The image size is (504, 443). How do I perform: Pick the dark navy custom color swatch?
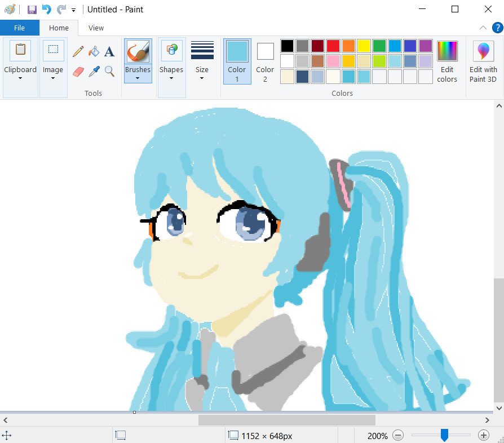(303, 77)
